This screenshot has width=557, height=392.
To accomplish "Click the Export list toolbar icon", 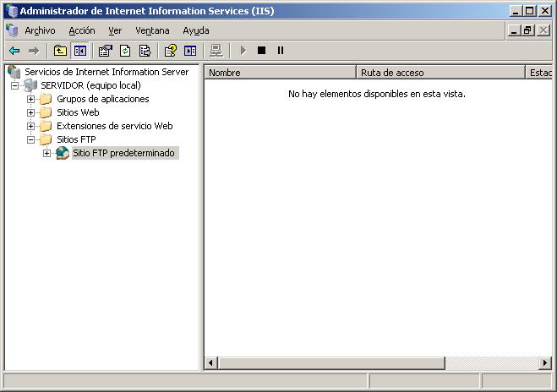I will [145, 51].
